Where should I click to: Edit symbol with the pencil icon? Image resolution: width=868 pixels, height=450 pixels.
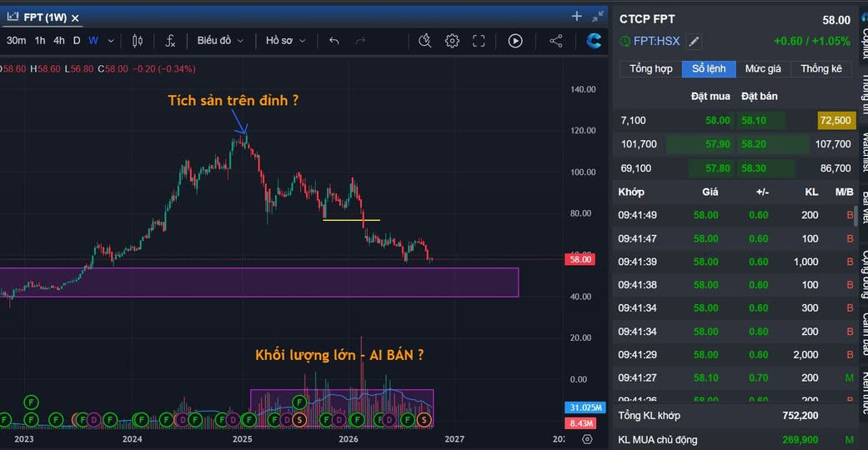point(694,42)
